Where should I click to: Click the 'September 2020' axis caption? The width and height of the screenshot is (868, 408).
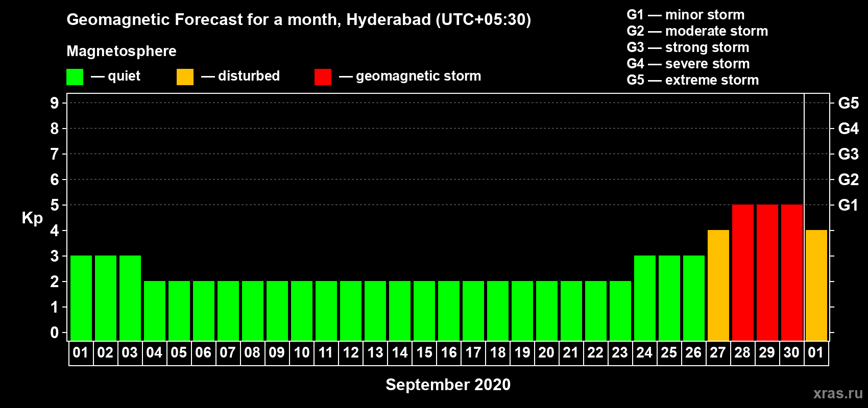[448, 385]
